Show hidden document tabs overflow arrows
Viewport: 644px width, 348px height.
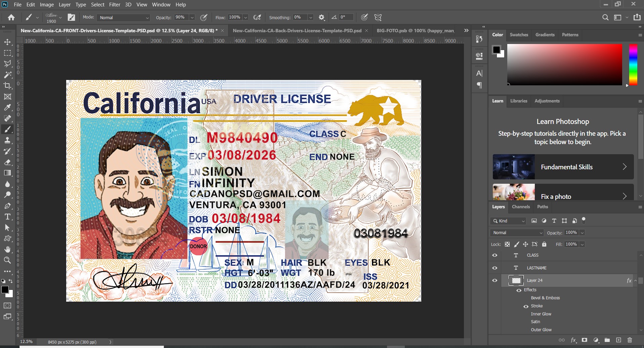466,30
